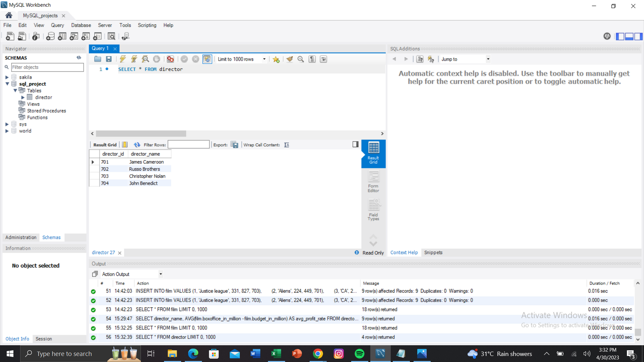Expand the sakila schema
Image resolution: width=644 pixels, height=362 pixels.
[x=7, y=77]
